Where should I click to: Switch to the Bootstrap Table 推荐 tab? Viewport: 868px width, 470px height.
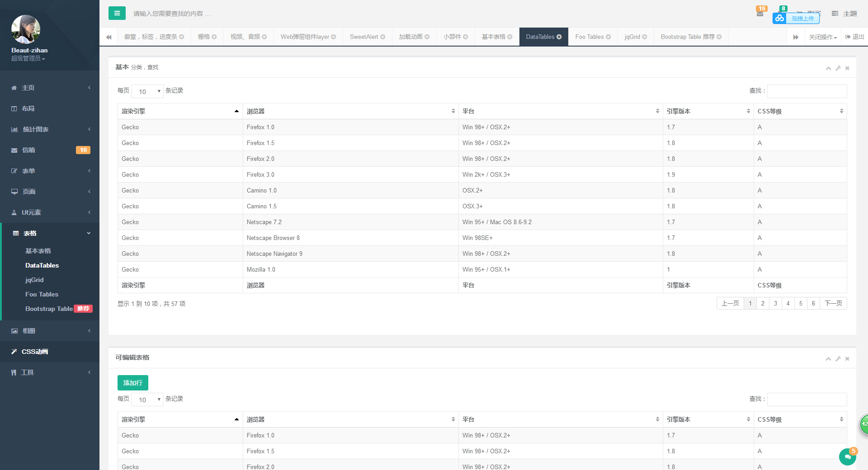coord(691,37)
